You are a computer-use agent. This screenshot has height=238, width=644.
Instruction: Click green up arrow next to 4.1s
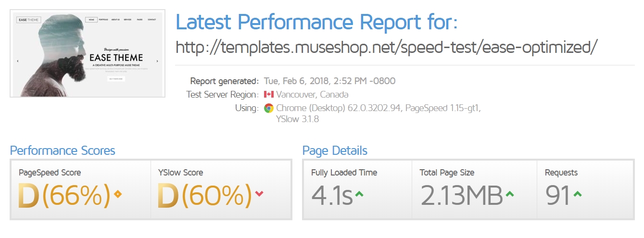(358, 194)
